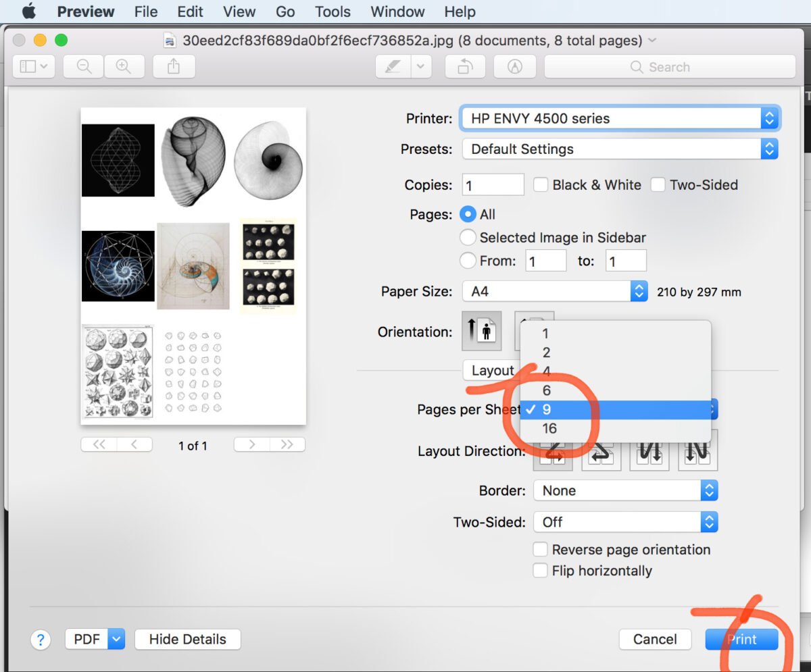Select the portrait Orientation icon
811x672 pixels.
[481, 331]
